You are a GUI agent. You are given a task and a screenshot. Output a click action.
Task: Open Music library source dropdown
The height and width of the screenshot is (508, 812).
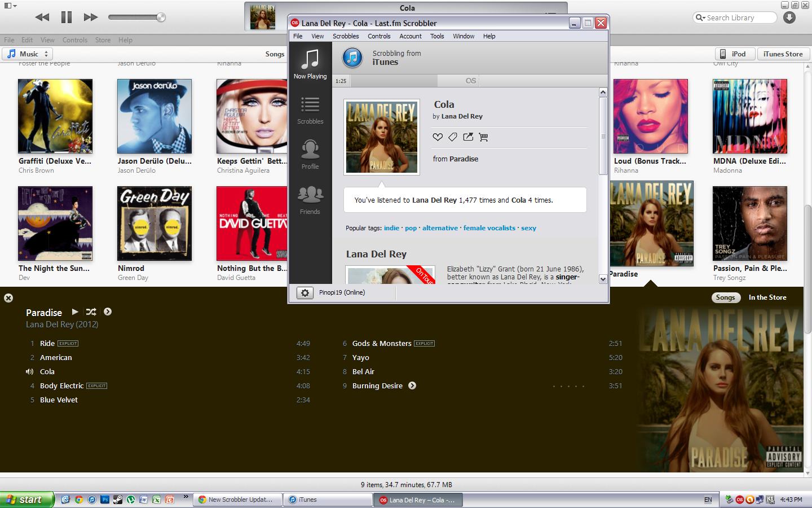tap(27, 54)
